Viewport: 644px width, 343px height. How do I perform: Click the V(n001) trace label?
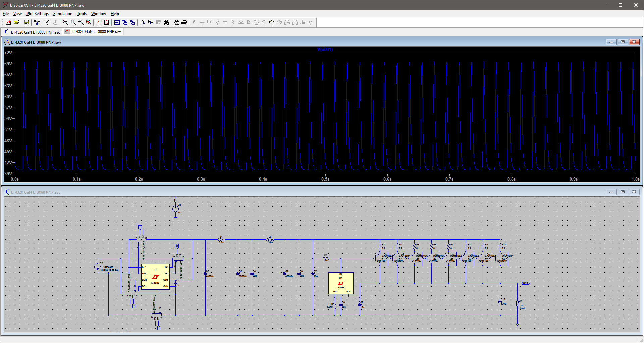325,49
